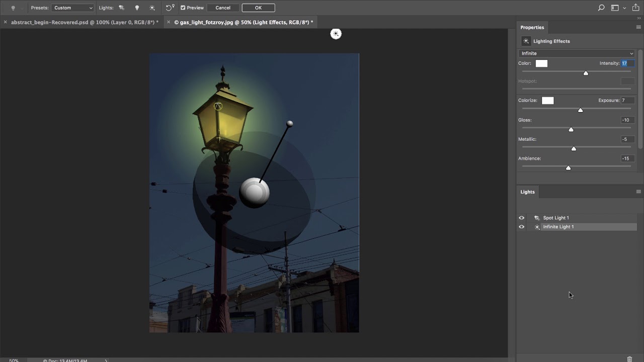The height and width of the screenshot is (362, 644).
Task: Click the 'Presets:' label in options bar
Action: point(40,8)
